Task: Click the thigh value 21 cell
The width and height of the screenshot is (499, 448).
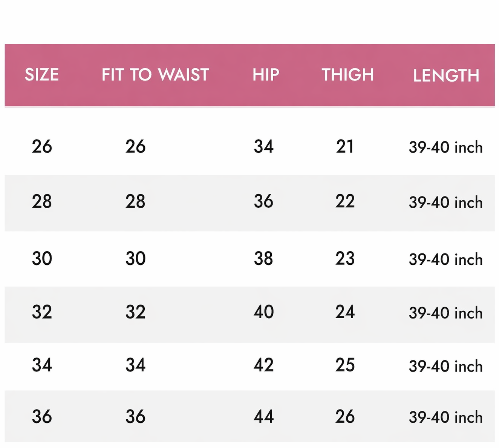Action: [345, 146]
